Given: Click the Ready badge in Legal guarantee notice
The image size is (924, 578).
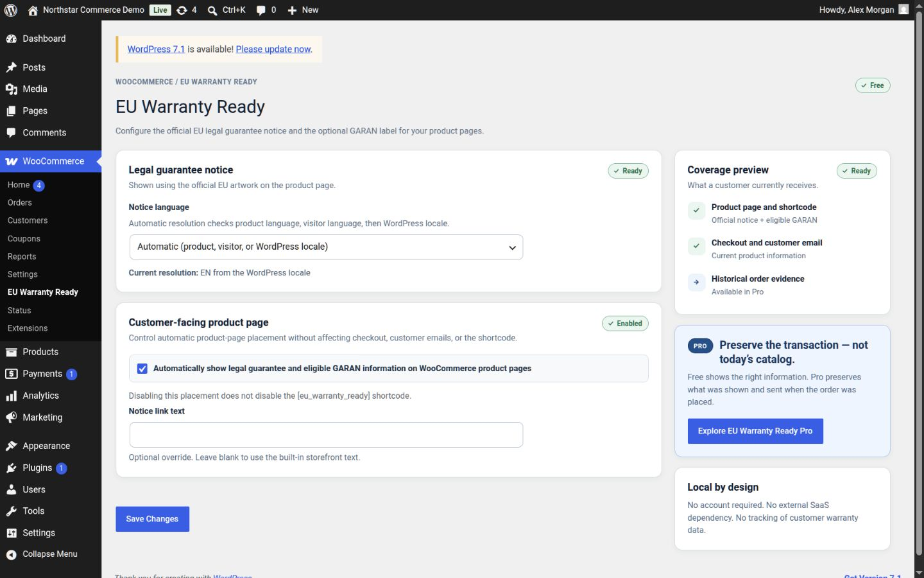Looking at the screenshot, I should tap(628, 171).
